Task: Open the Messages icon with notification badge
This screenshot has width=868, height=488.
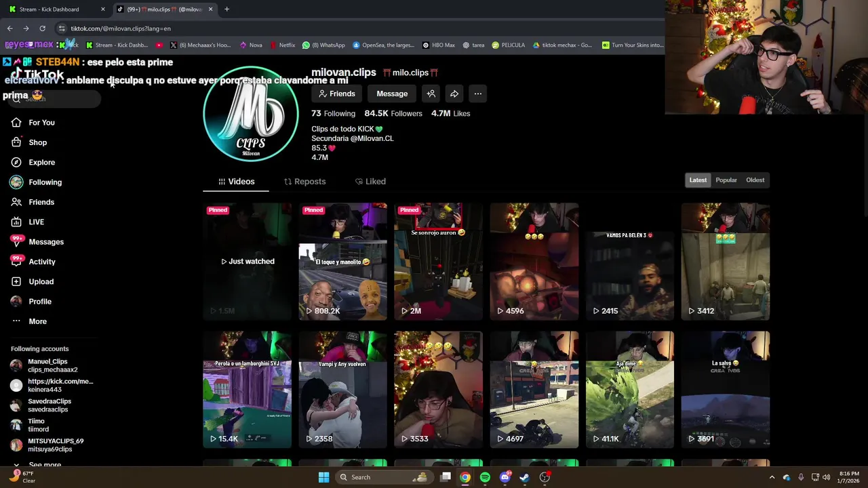Action: 16,241
